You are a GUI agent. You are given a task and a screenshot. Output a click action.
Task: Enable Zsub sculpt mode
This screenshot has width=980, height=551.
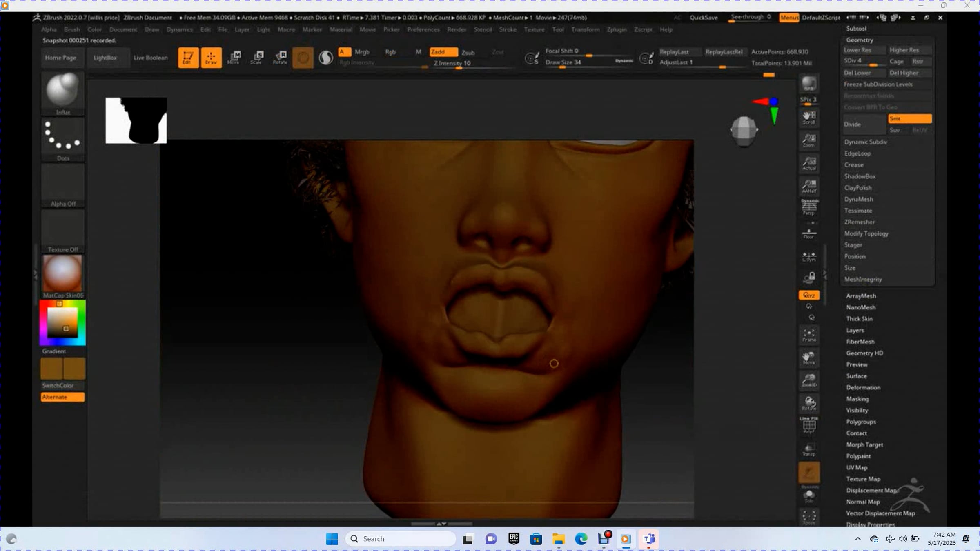tap(468, 53)
